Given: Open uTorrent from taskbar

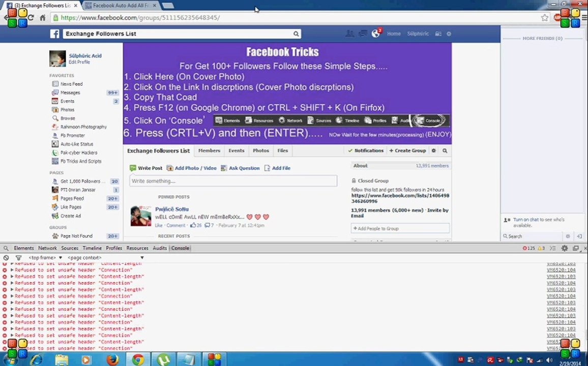Looking at the screenshot, I should pos(163,359).
